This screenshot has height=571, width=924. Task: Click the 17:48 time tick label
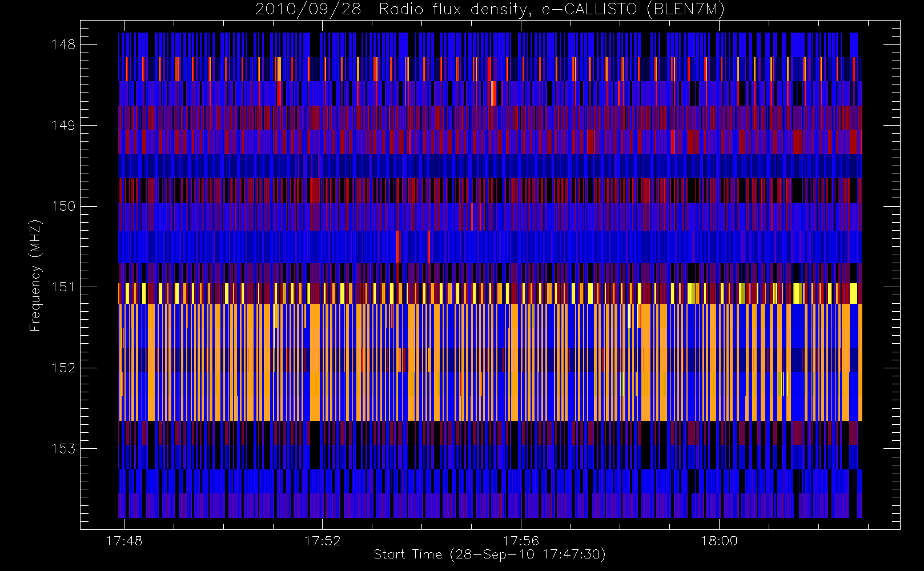(124, 541)
